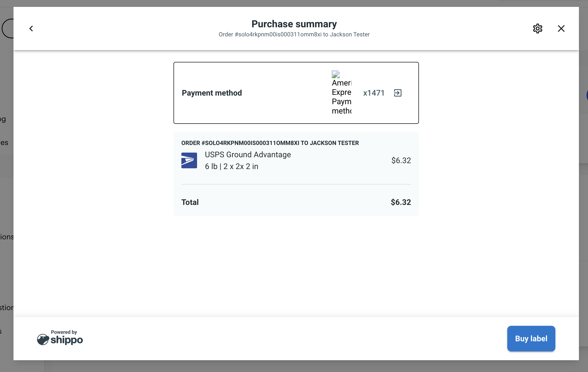Image resolution: width=588 pixels, height=372 pixels.
Task: Click the USPS eagle logo
Action: point(189,160)
